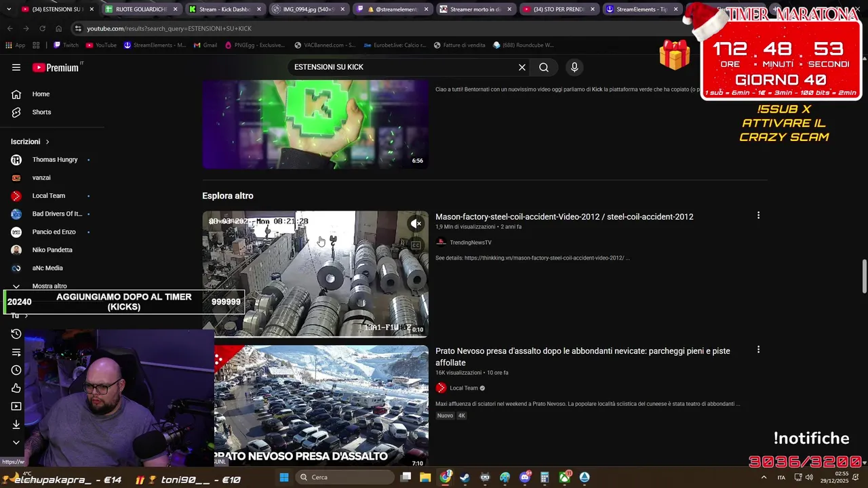
Task: Open Prato Nevoso presa d'assalto video title
Action: click(583, 357)
